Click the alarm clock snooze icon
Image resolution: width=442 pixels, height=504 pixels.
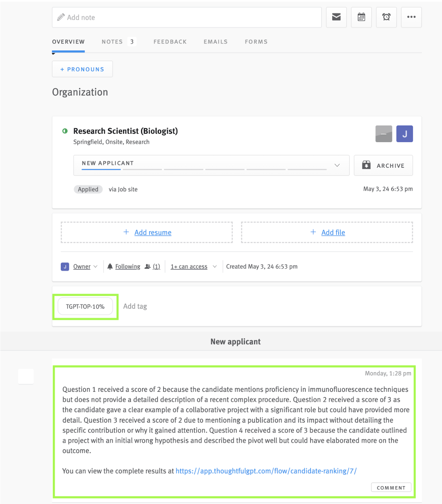pos(386,17)
